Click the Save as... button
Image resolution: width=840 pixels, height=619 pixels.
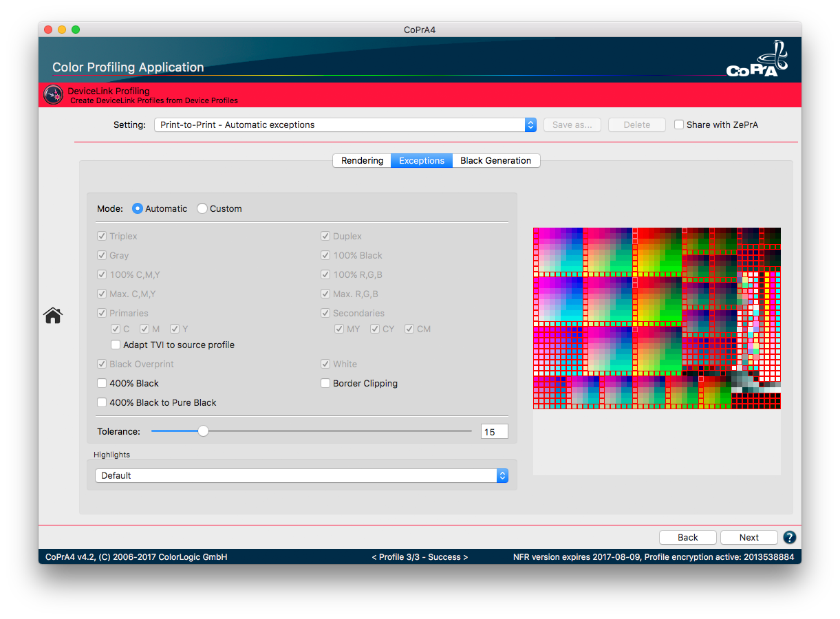click(x=572, y=124)
